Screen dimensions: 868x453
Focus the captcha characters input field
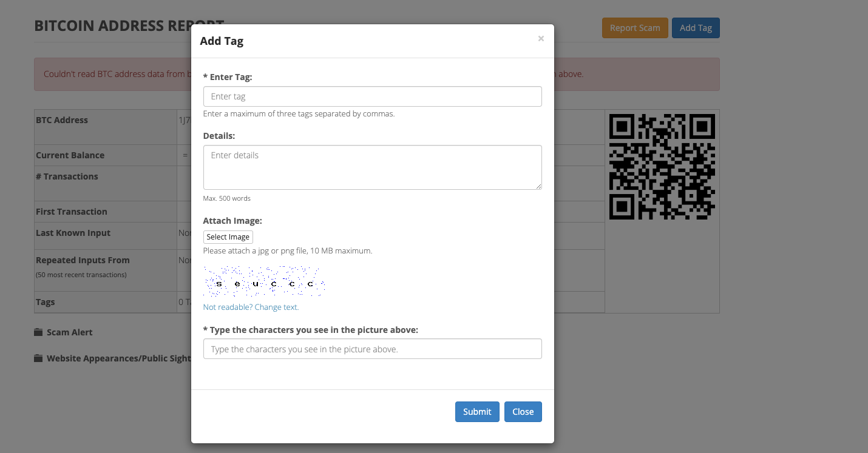pyautogui.click(x=372, y=349)
